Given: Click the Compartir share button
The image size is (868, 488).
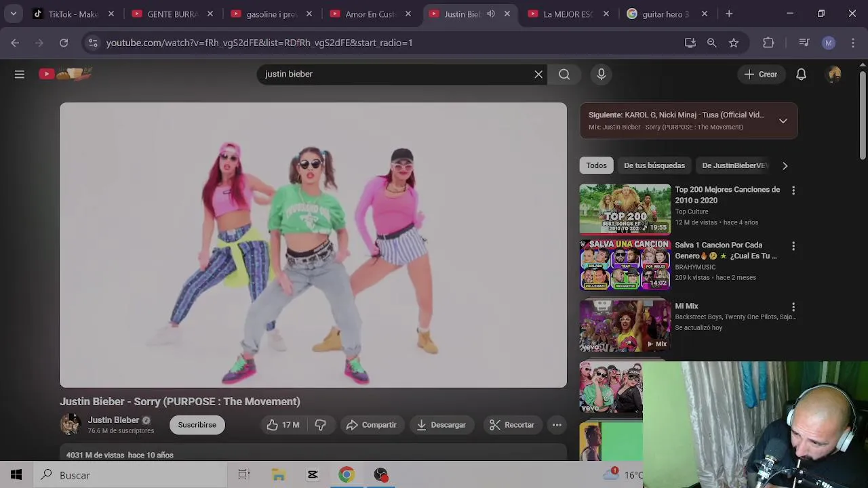Looking at the screenshot, I should click(371, 425).
